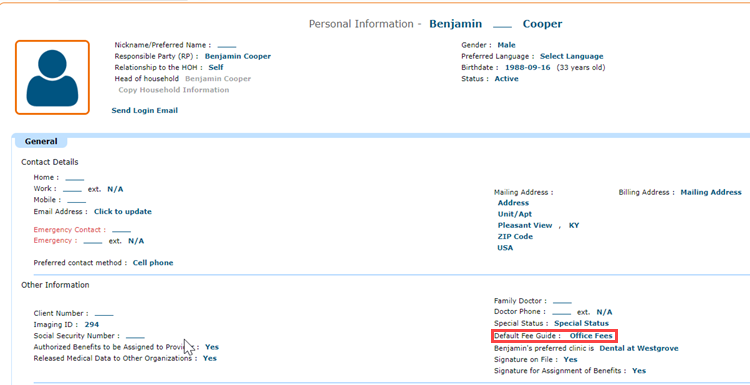Edit the Unit/Apt field
The width and height of the screenshot is (750, 385).
(515, 214)
